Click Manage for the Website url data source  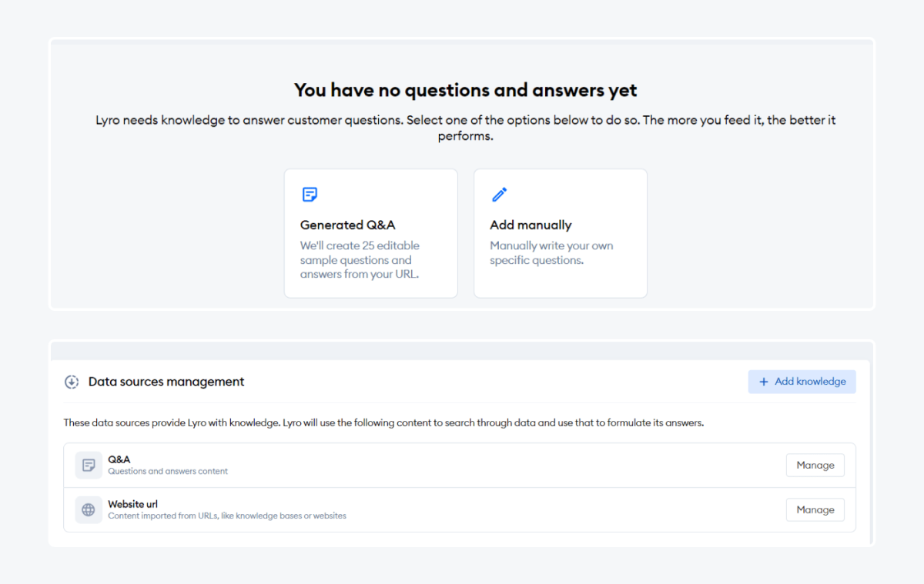(815, 509)
